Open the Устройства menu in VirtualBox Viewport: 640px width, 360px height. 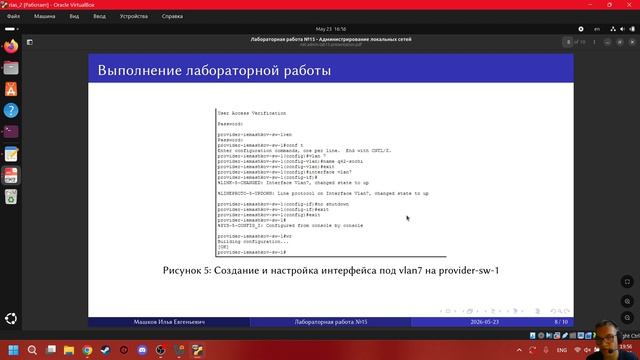click(x=134, y=16)
